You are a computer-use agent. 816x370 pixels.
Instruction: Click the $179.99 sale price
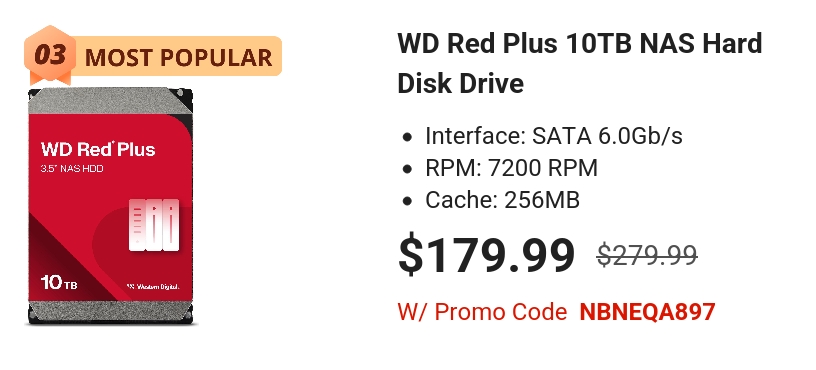pos(487,255)
